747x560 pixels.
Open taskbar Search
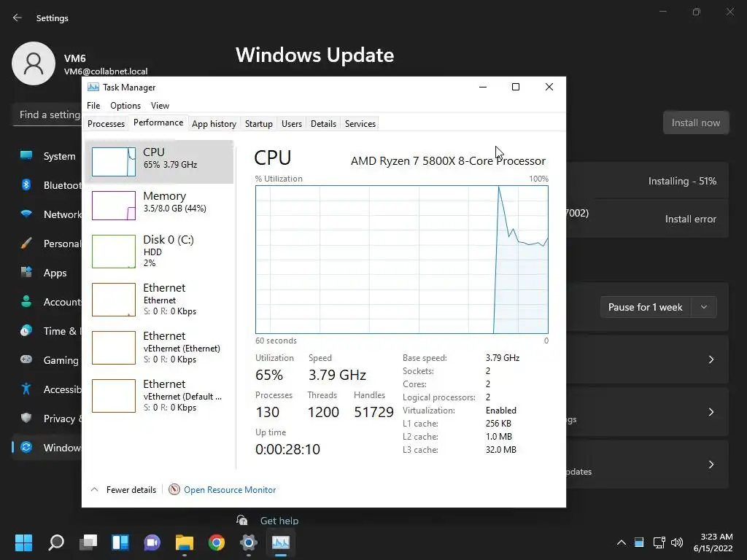56,542
